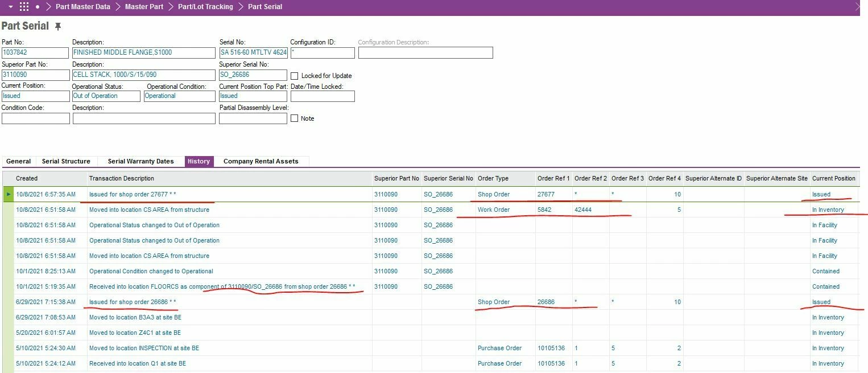Image resolution: width=868 pixels, height=373 pixels.
Task: Go to Part/Lot Tracking breadcrumb
Action: coord(205,7)
